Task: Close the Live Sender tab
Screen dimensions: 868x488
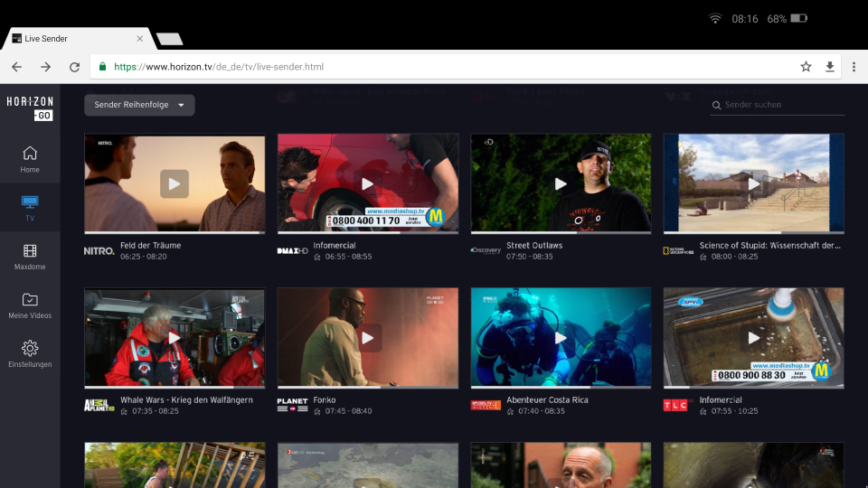Action: pyautogui.click(x=139, y=39)
